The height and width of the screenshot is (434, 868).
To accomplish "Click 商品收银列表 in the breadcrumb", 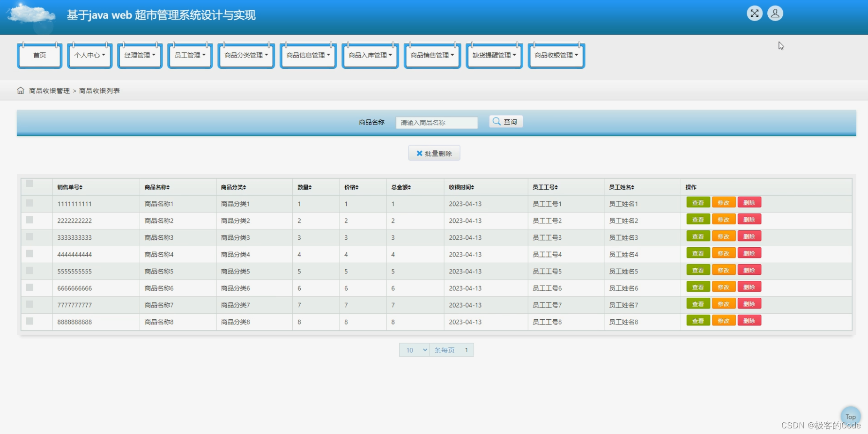I will click(x=99, y=91).
